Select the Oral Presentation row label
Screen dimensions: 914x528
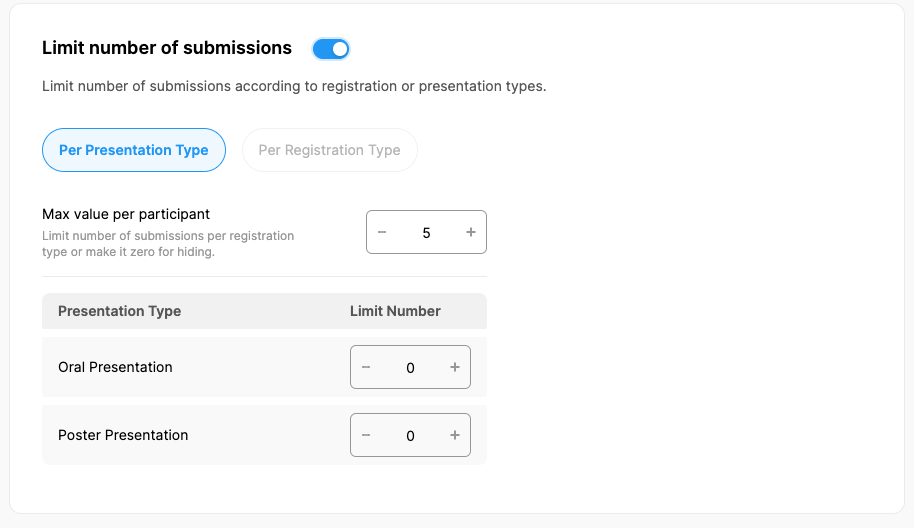point(115,367)
